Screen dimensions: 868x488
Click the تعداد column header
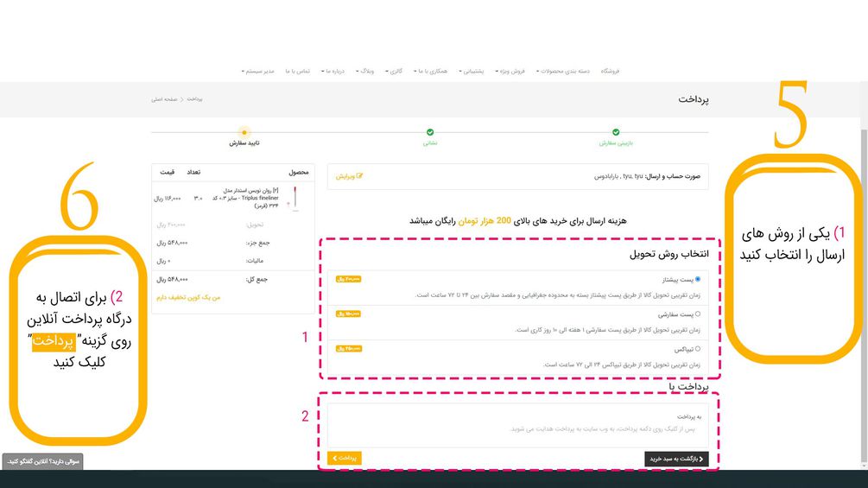pyautogui.click(x=193, y=173)
